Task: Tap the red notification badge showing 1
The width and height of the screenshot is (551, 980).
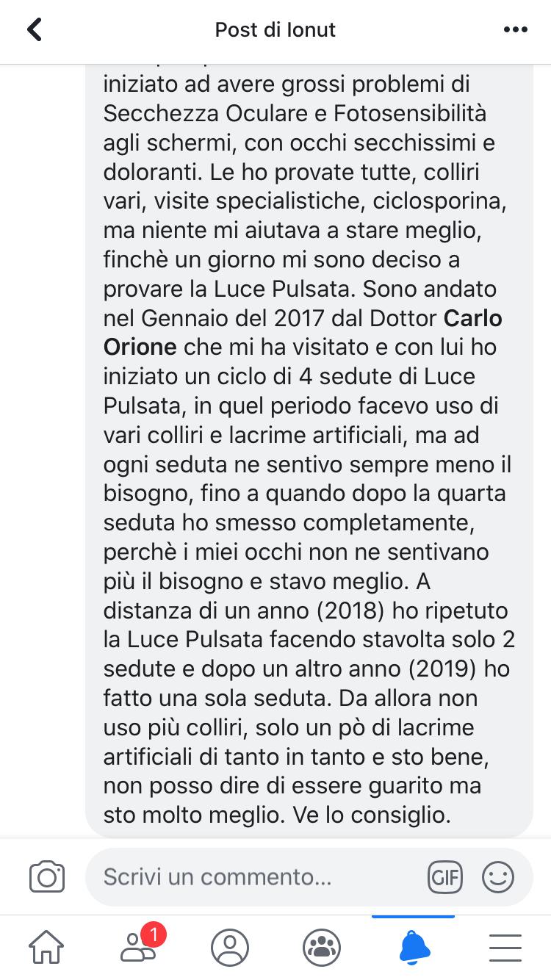Action: tap(153, 934)
